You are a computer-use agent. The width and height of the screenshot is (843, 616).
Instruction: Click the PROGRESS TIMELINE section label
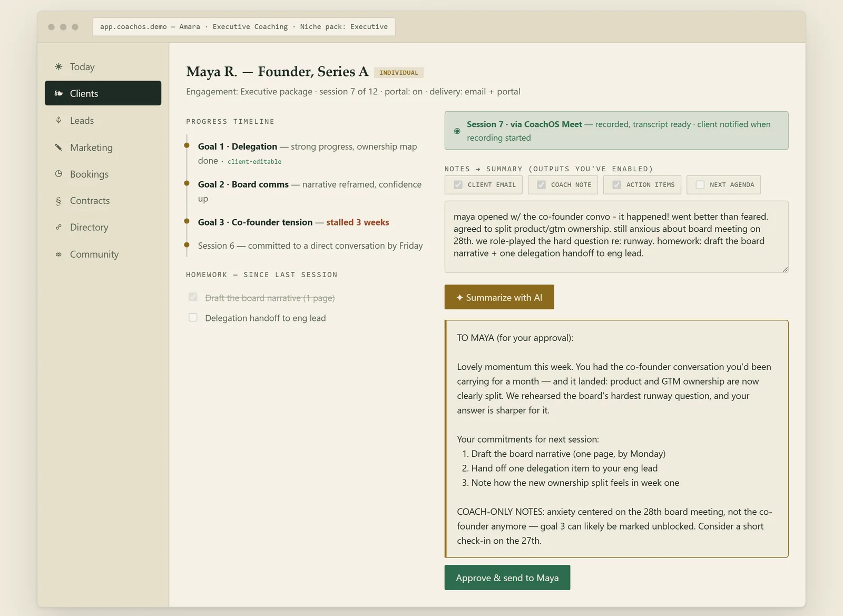[230, 122]
